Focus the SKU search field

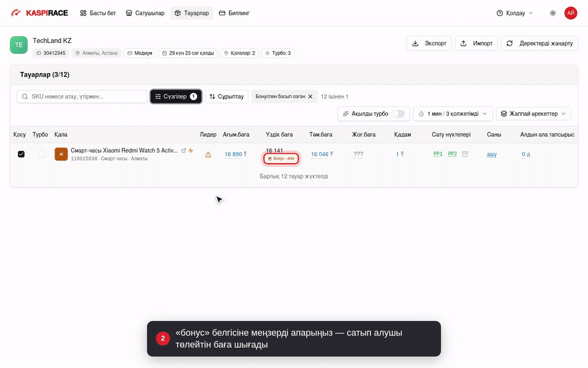pos(82,96)
